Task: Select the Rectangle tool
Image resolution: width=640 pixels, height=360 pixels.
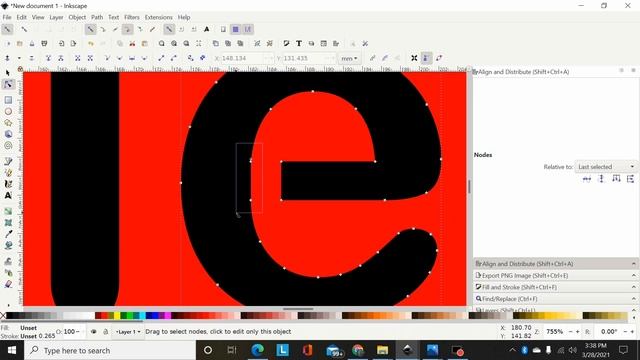Action: [8, 100]
